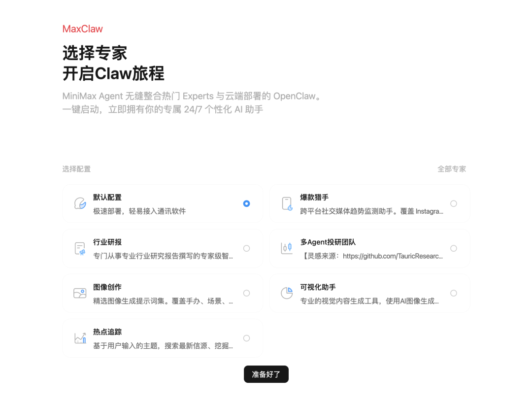This screenshot has width=532, height=399.
Task: Deselect the 默认配置 radio button
Action: point(246,203)
